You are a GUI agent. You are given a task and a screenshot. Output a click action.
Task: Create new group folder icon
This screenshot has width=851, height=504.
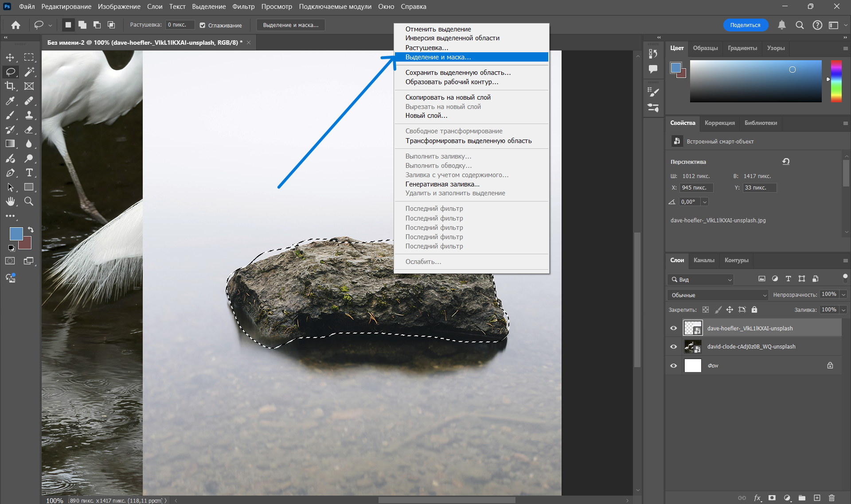tap(802, 498)
